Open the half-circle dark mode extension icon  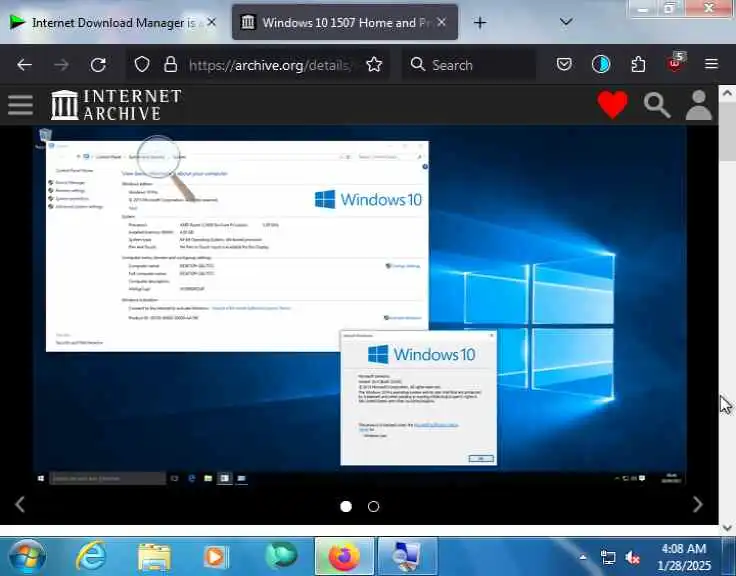click(601, 64)
